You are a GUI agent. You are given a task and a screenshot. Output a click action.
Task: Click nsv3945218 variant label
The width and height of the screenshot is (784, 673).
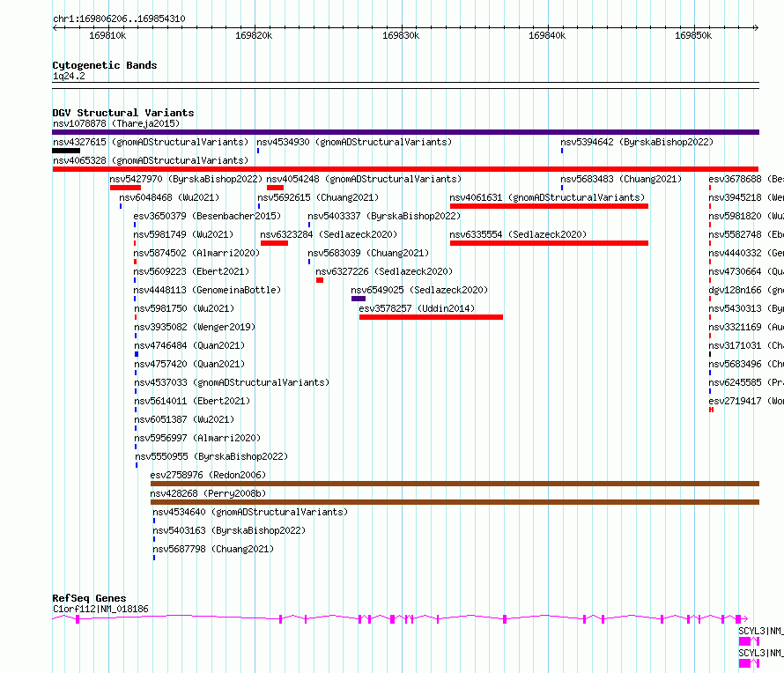click(x=746, y=197)
